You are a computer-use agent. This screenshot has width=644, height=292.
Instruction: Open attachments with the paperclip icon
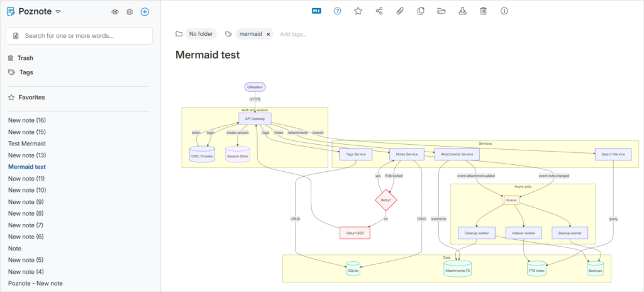[x=399, y=11]
